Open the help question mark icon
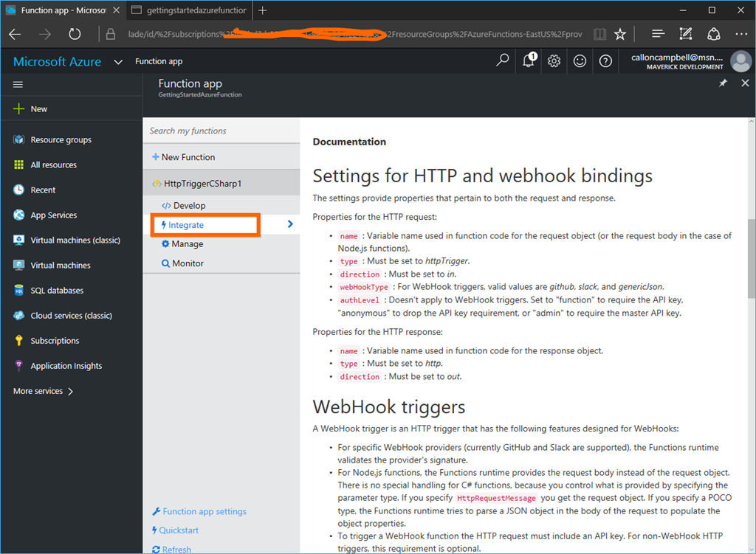 tap(605, 61)
